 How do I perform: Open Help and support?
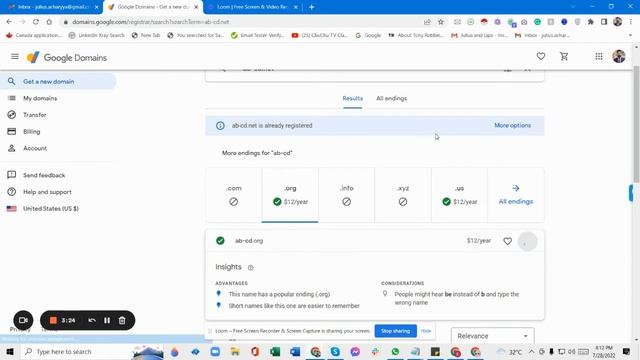47,192
